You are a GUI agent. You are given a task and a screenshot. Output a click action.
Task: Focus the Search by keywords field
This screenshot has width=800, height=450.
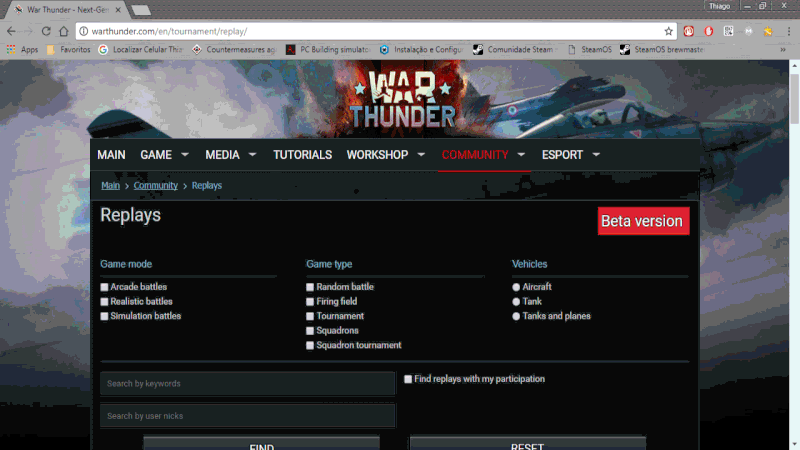click(247, 384)
